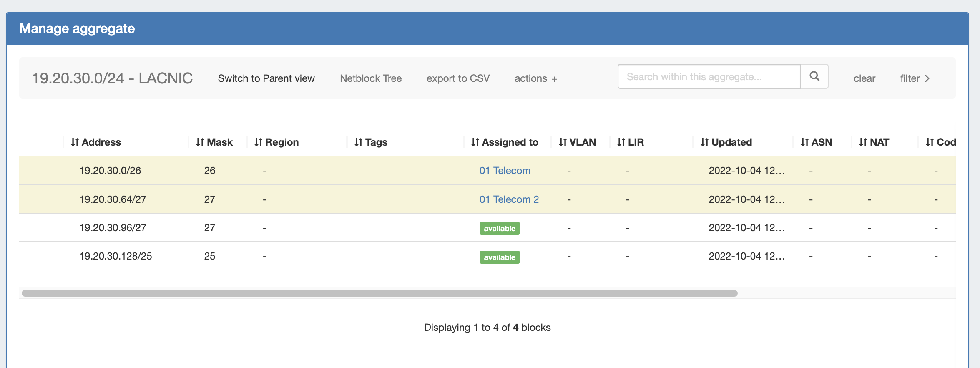Sort table by Mask column

[214, 142]
